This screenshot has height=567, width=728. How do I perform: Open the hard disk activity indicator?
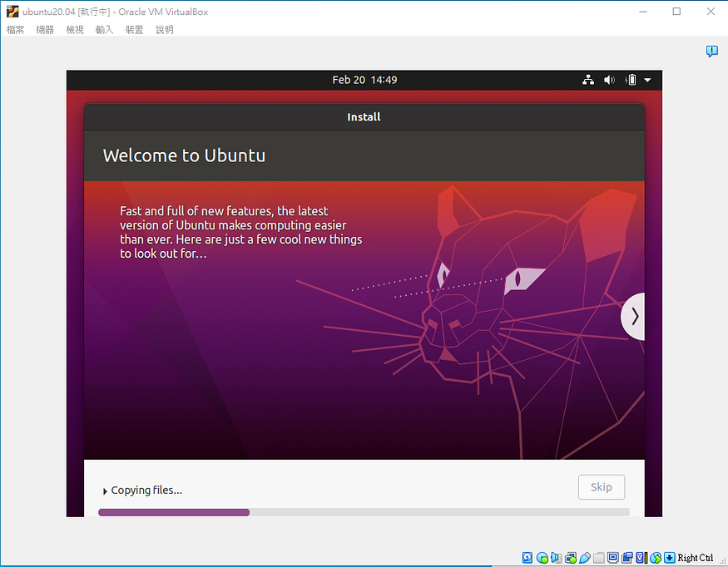(x=527, y=557)
